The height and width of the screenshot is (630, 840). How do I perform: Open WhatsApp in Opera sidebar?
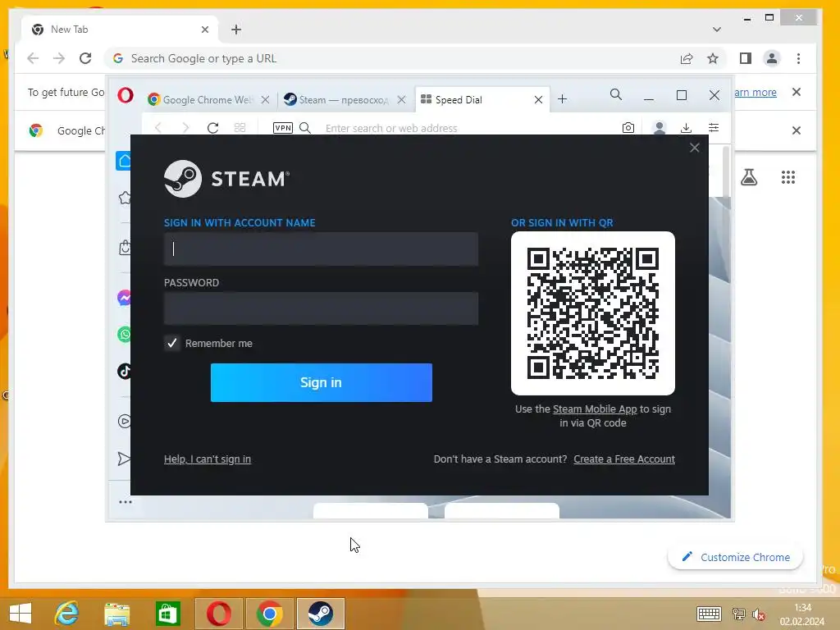pyautogui.click(x=125, y=335)
